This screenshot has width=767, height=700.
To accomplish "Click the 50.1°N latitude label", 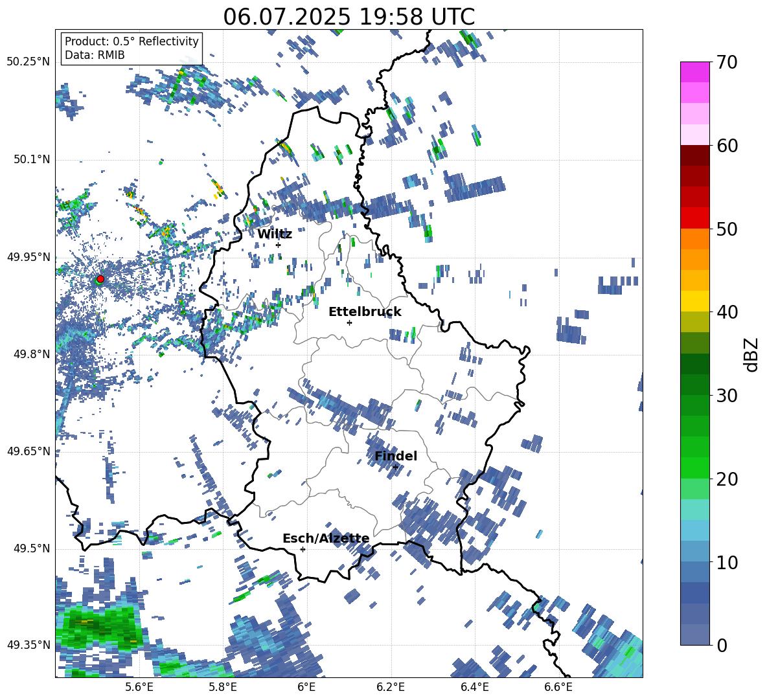I will point(32,159).
